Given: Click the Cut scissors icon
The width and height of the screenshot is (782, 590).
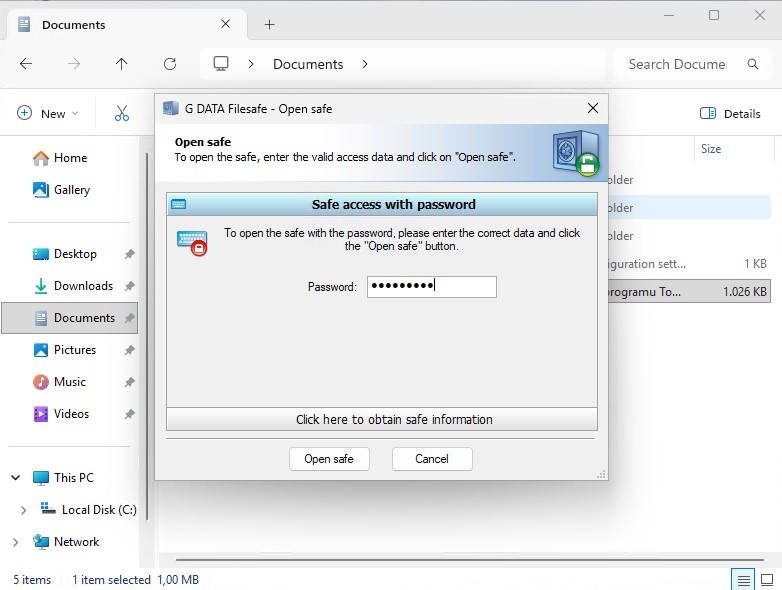Looking at the screenshot, I should pyautogui.click(x=122, y=113).
